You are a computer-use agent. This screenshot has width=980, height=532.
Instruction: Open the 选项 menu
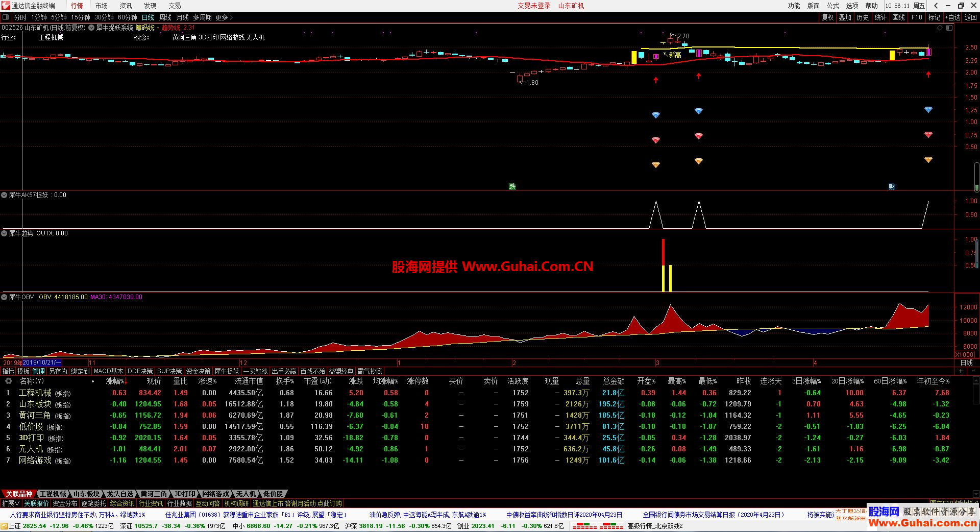[x=852, y=6]
